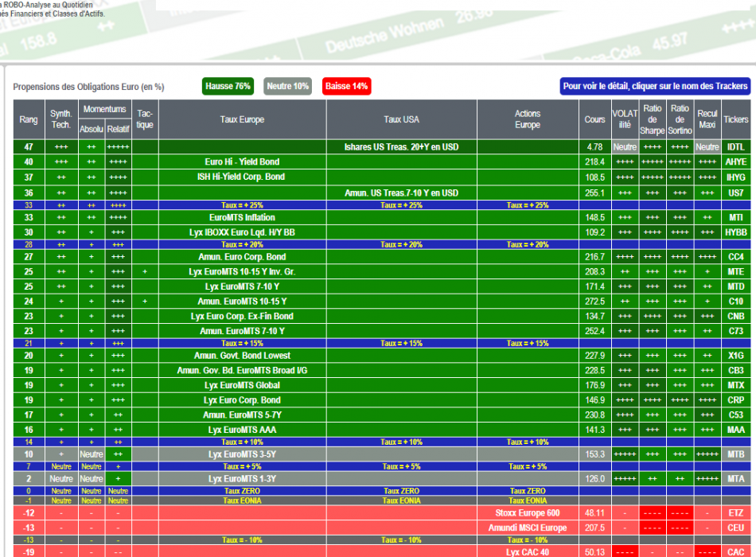This screenshot has width=756, height=557.
Task: Open the Amun. EuroMTS 7-10 Y tracker
Action: [242, 331]
